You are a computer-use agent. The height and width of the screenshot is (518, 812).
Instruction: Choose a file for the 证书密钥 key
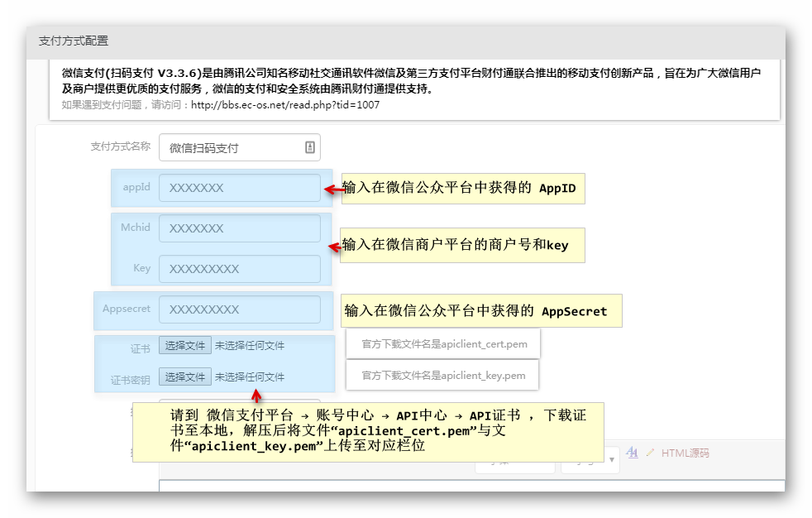(185, 377)
